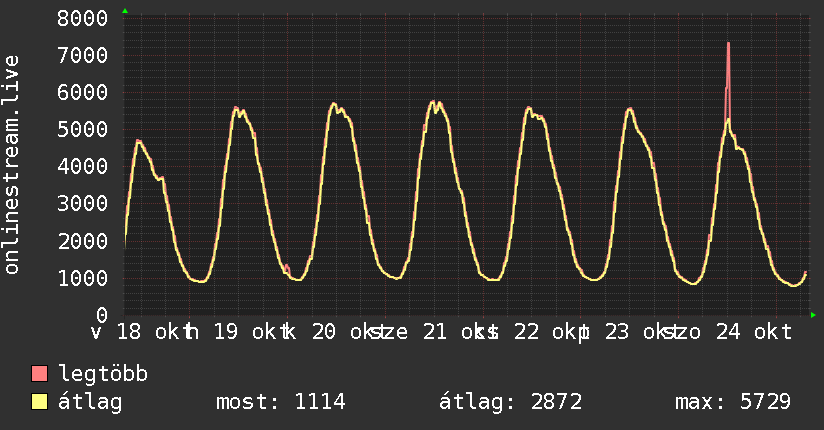Click the átlag legend label next to yellow swatch
Screen dimensions: 824x430
(x=90, y=402)
